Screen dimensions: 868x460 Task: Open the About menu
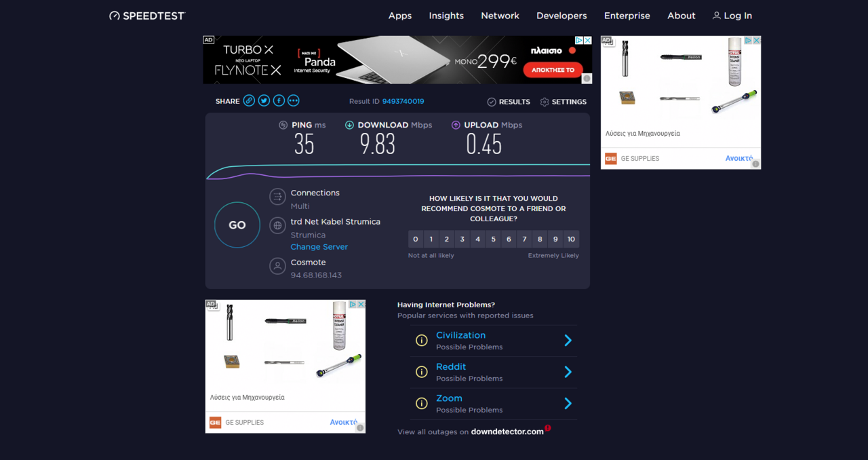coord(682,16)
